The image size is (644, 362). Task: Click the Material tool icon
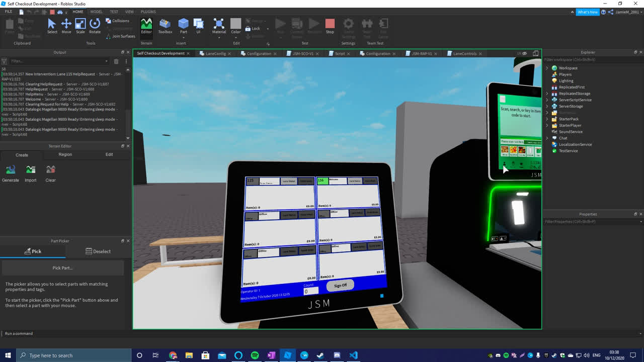coord(219,23)
